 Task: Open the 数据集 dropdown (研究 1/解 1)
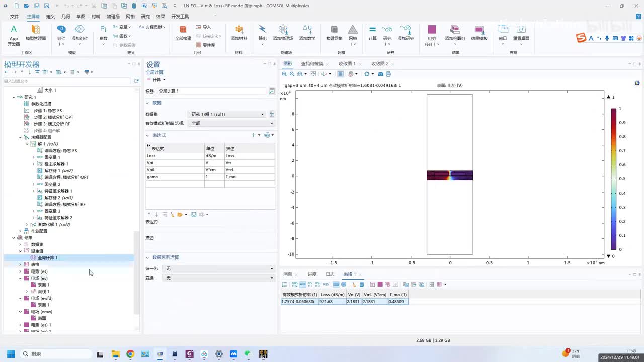coord(227,114)
